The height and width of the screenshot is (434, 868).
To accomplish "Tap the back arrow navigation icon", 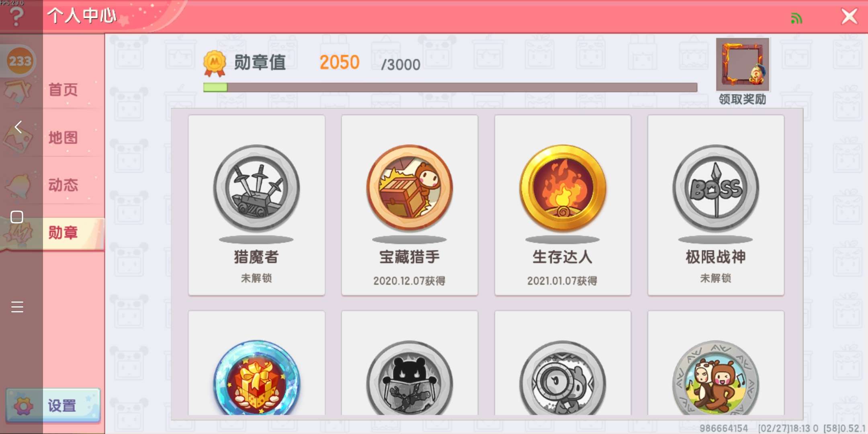I will 18,127.
